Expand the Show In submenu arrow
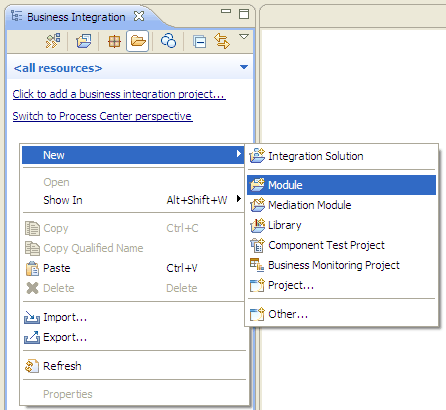The width and height of the screenshot is (446, 410). tap(239, 199)
